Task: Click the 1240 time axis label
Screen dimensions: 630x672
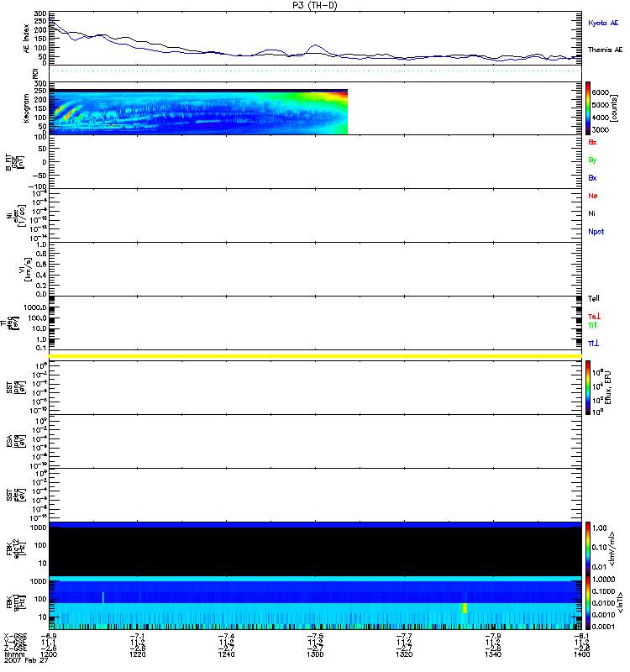Action: [x=226, y=654]
